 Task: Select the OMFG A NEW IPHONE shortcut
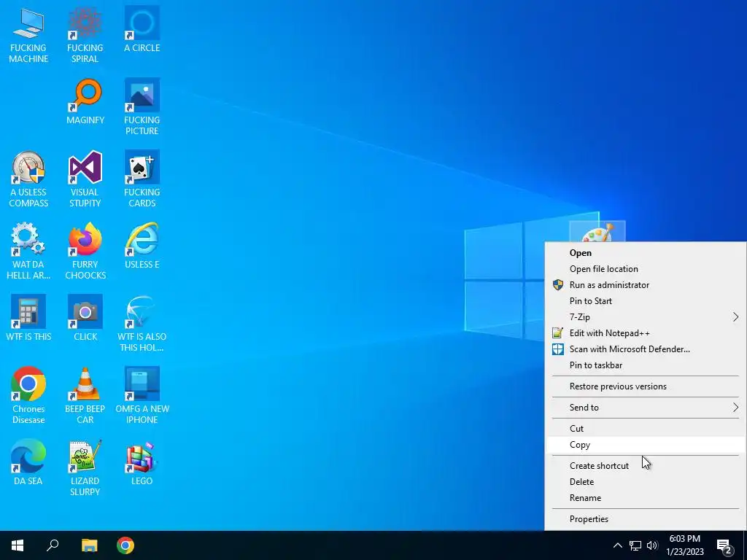pos(142,396)
